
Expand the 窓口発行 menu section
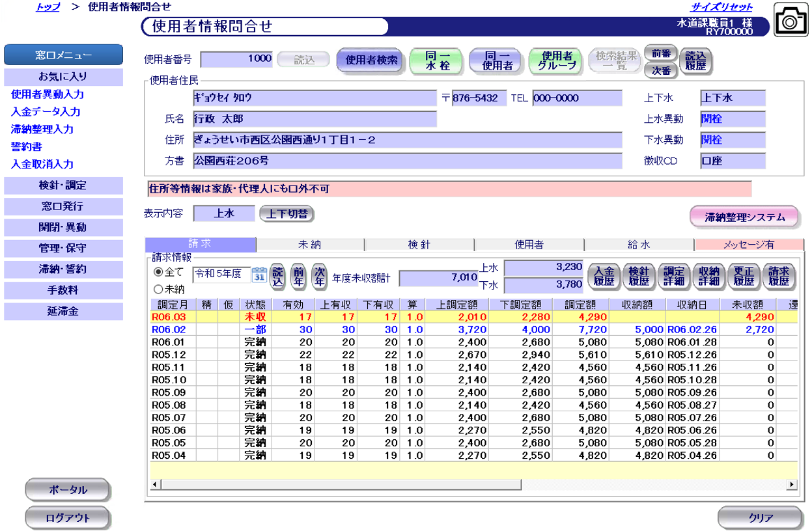pos(63,206)
